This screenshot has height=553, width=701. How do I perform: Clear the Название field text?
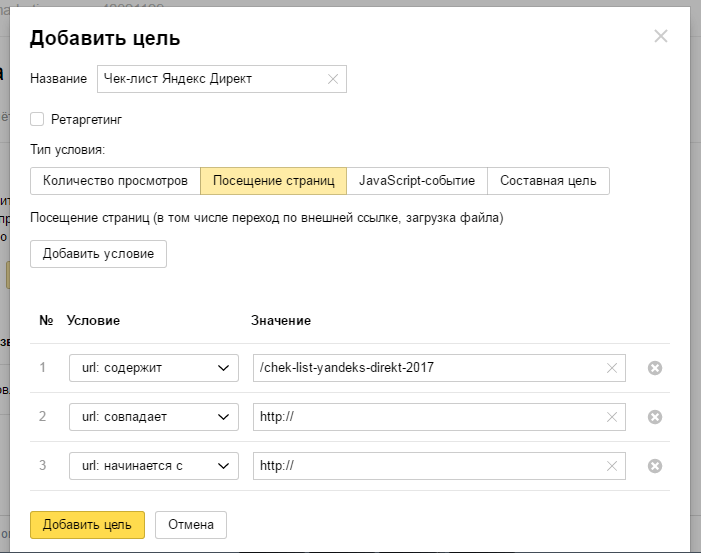[x=333, y=79]
